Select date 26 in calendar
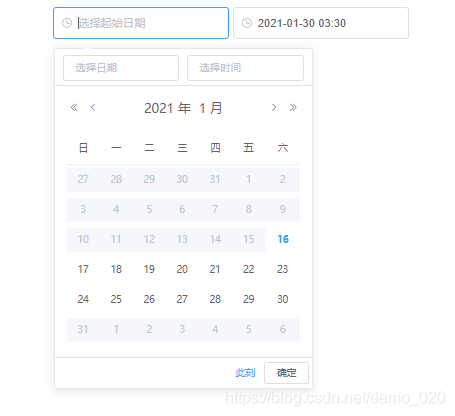455x416 pixels. pos(149,299)
